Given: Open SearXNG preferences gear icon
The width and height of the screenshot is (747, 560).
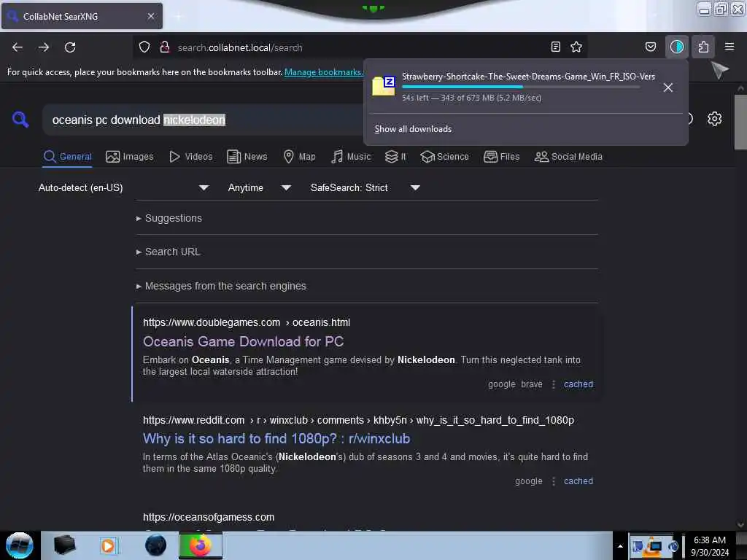Looking at the screenshot, I should 715,119.
